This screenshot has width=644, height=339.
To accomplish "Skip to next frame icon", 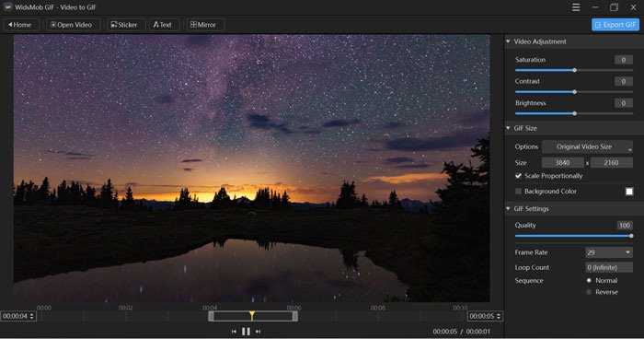I will pos(258,332).
